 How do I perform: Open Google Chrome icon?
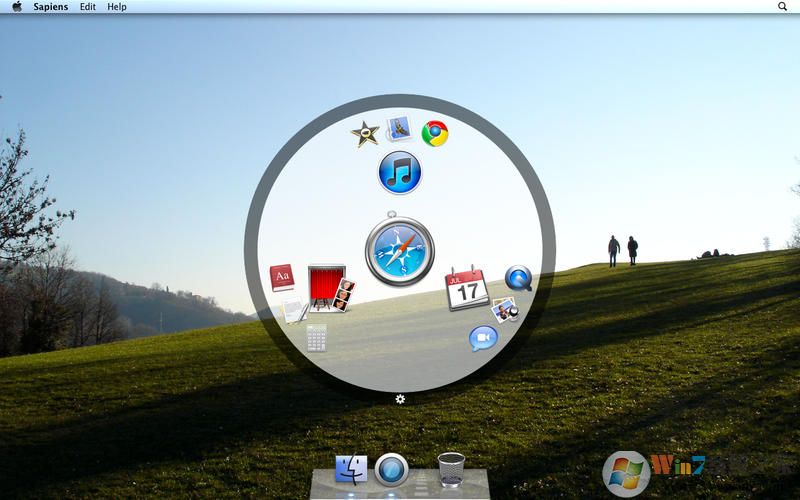435,134
